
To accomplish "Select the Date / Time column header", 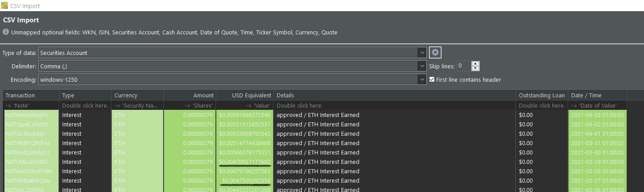I will [x=598, y=95].
